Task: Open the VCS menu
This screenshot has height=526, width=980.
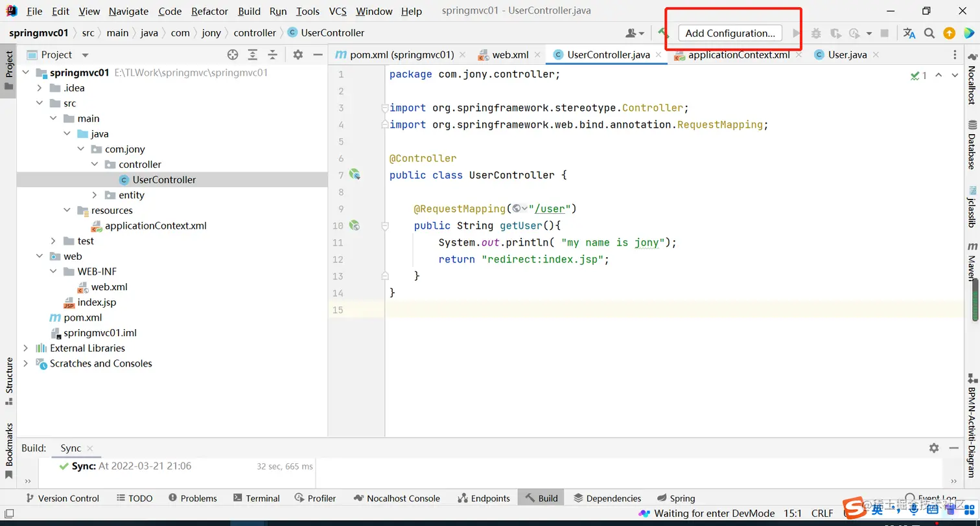Action: click(338, 11)
